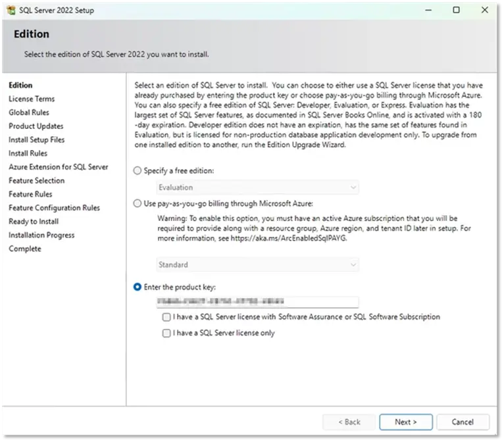This screenshot has height=442, width=504.
Task: Select the Complete step in sidebar
Action: click(x=25, y=249)
